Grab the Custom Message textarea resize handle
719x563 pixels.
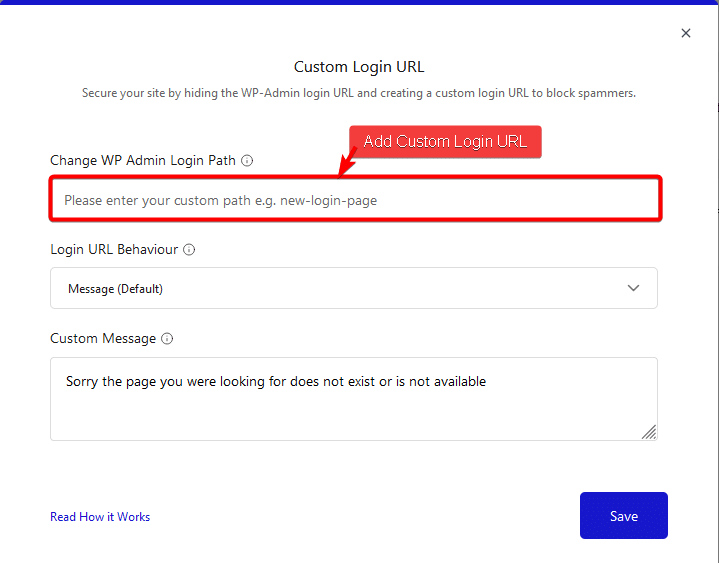(x=649, y=432)
